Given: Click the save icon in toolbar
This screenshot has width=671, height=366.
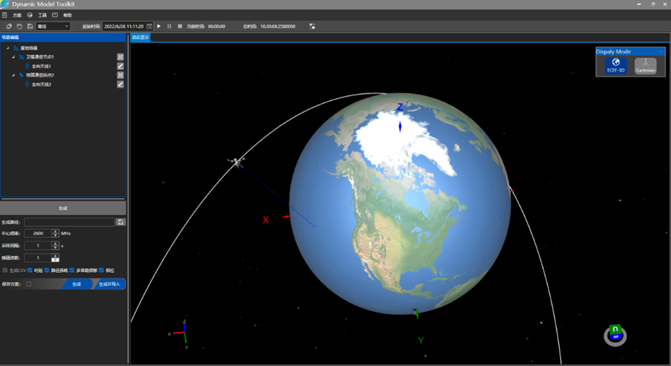Looking at the screenshot, I should (x=30, y=26).
